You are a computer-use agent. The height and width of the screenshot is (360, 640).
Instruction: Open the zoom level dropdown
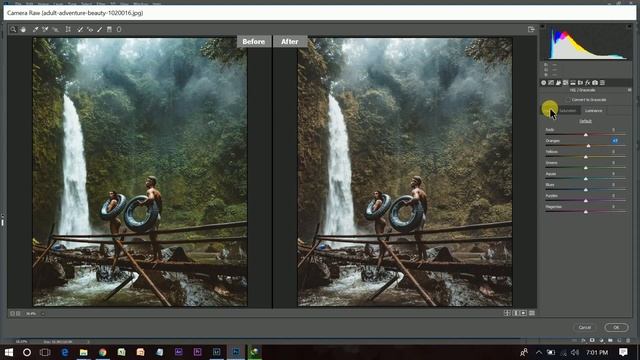click(x=43, y=313)
